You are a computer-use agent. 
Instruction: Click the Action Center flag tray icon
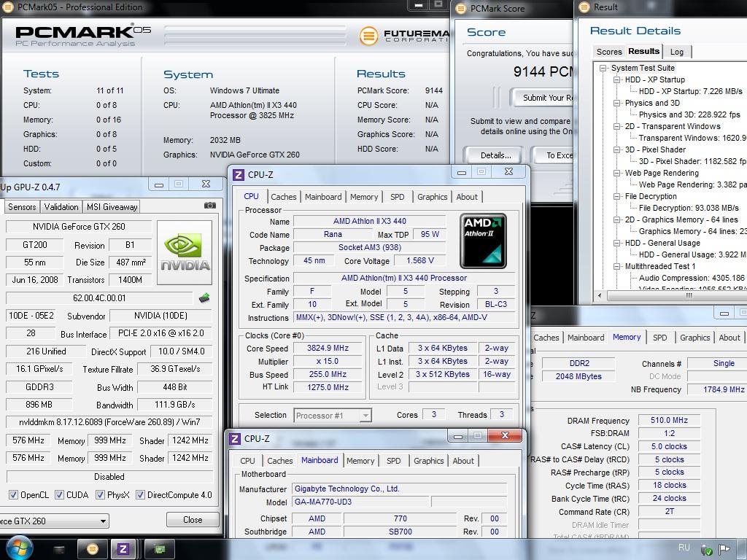(x=724, y=550)
